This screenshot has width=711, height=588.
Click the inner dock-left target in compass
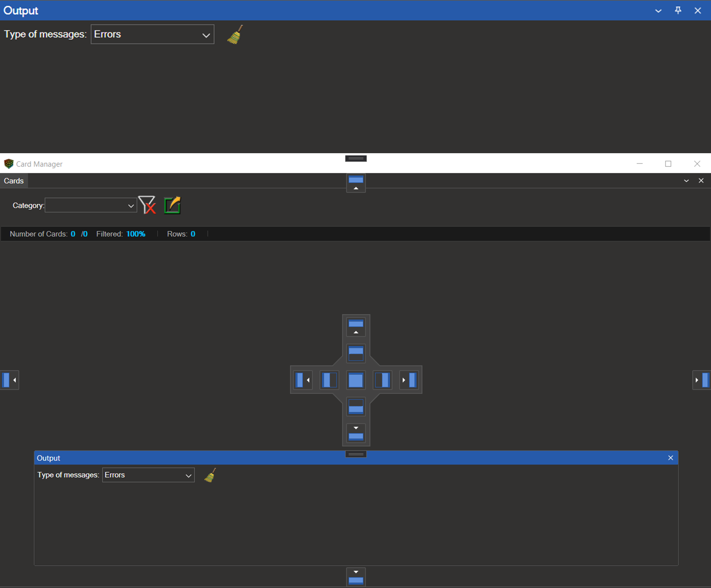tap(329, 380)
